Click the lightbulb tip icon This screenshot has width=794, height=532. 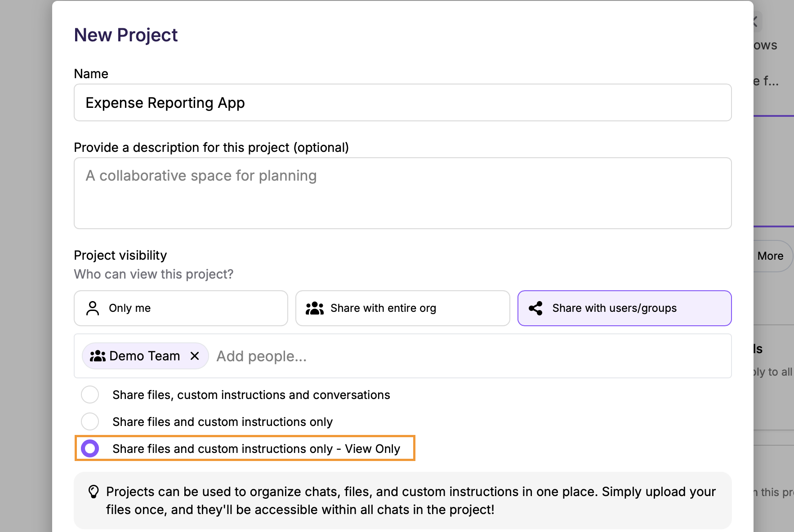[94, 492]
